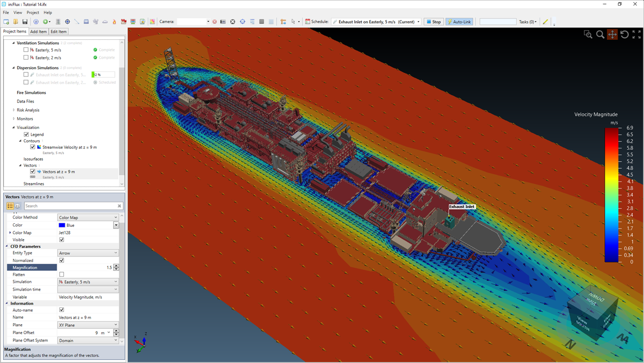
Task: Toggle Streamwise Velocity at z = 9 m checkbox
Action: pos(33,147)
